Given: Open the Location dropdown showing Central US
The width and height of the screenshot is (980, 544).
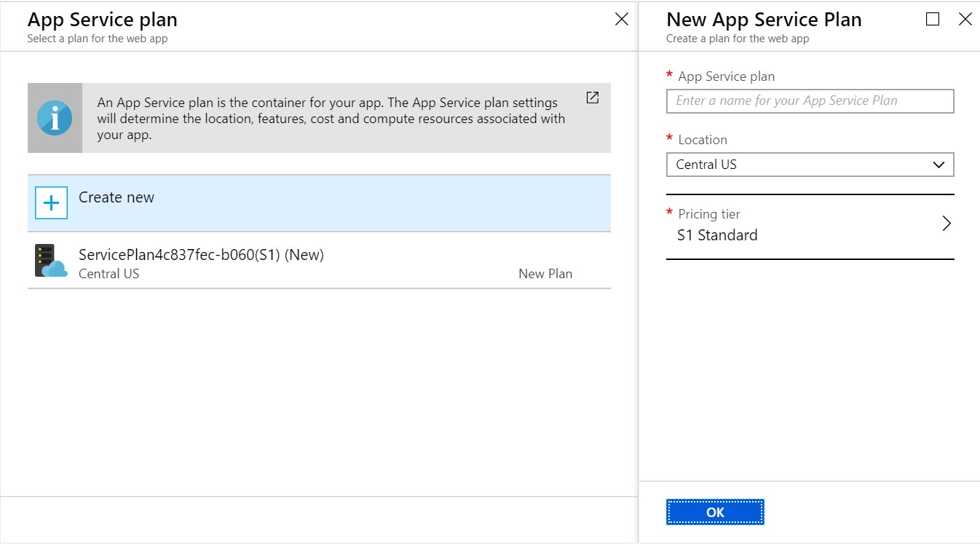Looking at the screenshot, I should [810, 165].
